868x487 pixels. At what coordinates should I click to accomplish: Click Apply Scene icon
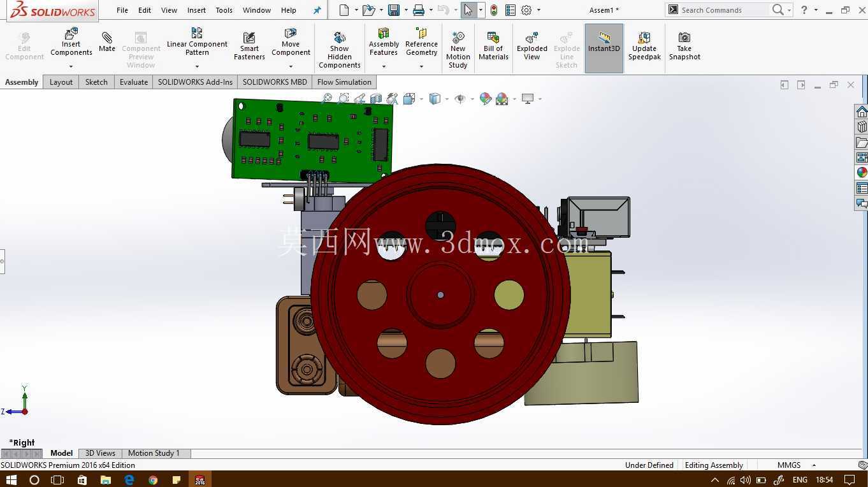pos(502,98)
